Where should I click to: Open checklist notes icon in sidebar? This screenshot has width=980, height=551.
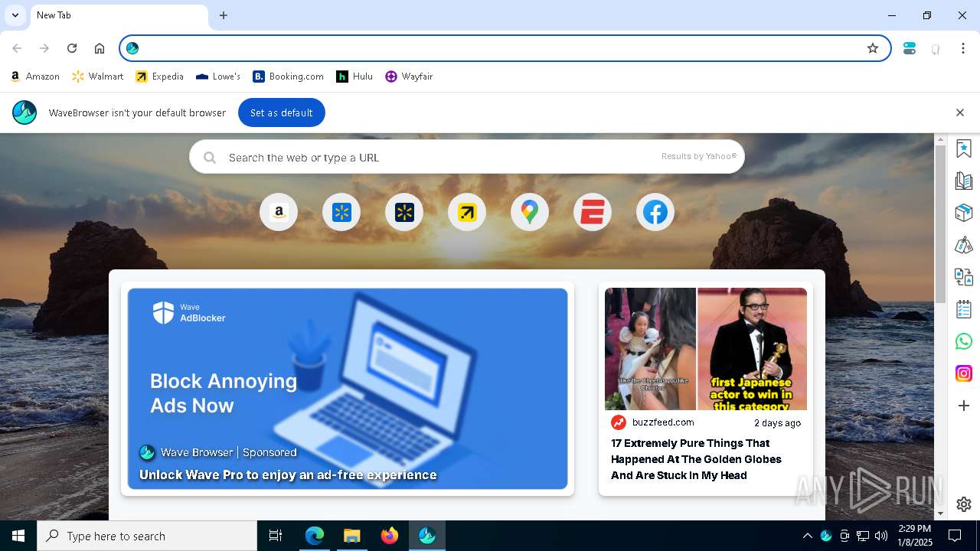click(x=964, y=309)
